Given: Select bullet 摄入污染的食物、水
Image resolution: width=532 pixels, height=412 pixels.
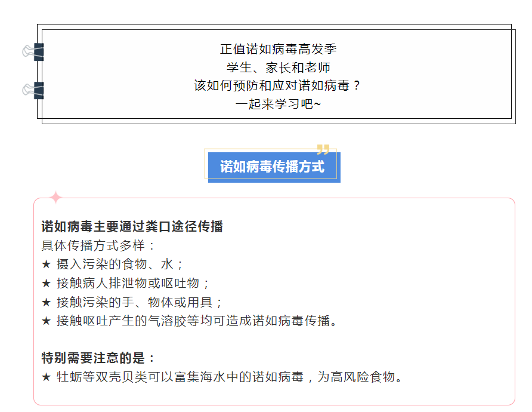Looking at the screenshot, I should click(x=113, y=264).
